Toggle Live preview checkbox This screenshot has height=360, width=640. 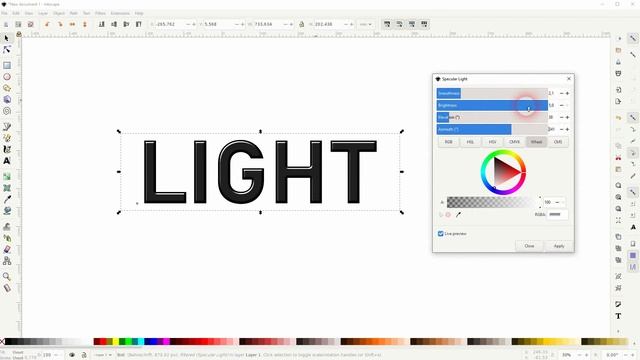(x=440, y=234)
